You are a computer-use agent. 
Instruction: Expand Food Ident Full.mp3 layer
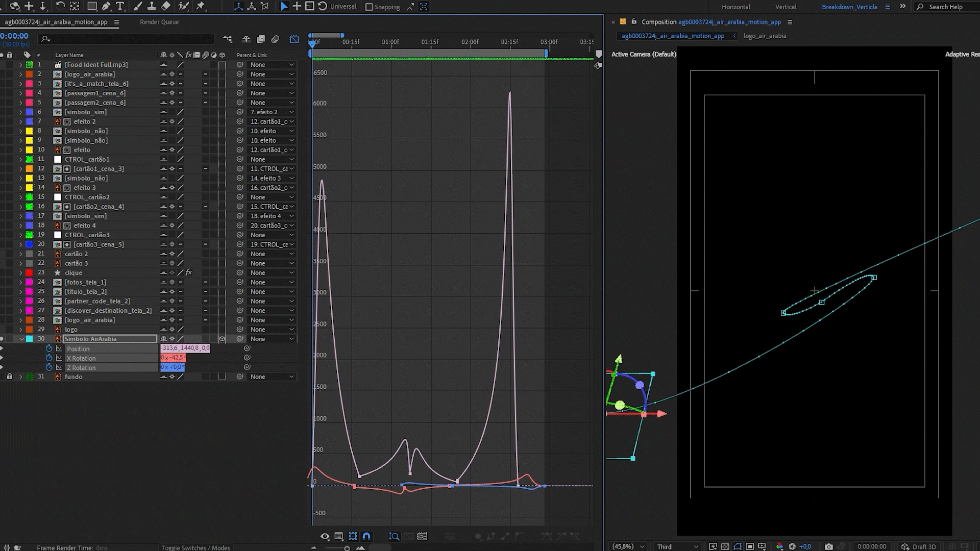pos(21,65)
